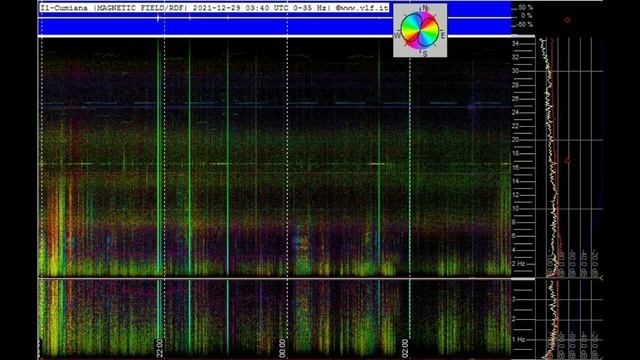Click the rainbow compass direction wheel
Viewport: 640px width, 360px height.
[x=420, y=31]
